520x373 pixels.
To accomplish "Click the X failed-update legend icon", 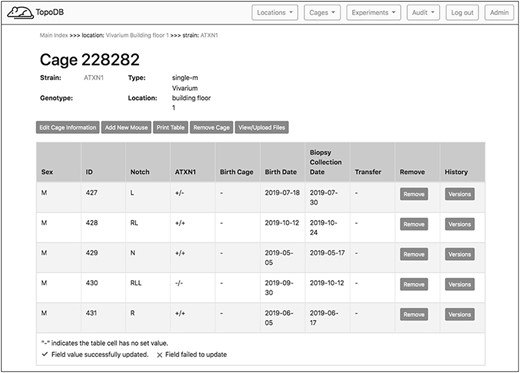I will tap(159, 355).
